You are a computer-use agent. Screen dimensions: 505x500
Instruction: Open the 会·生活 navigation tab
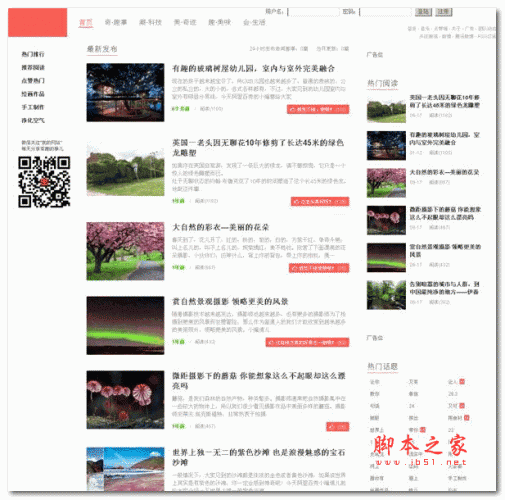(x=254, y=22)
